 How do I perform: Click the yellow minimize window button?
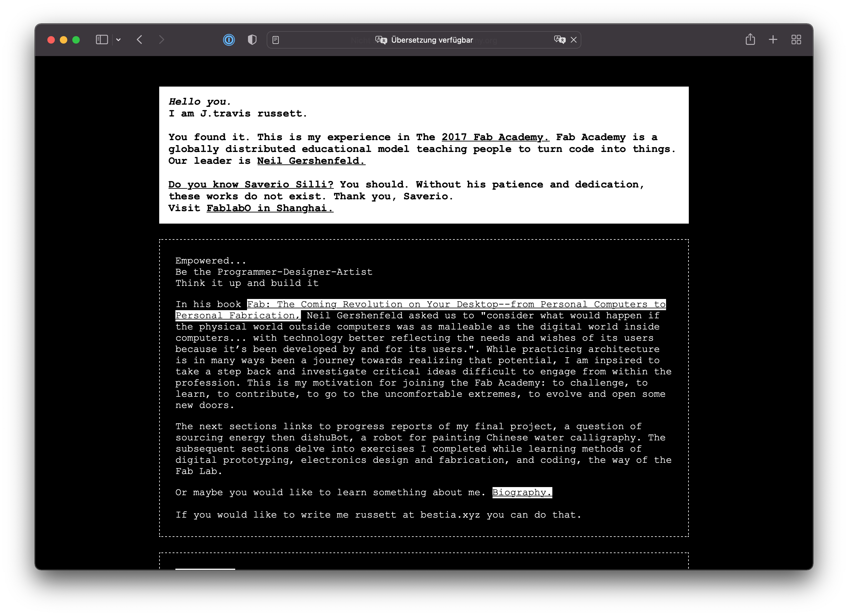point(64,40)
